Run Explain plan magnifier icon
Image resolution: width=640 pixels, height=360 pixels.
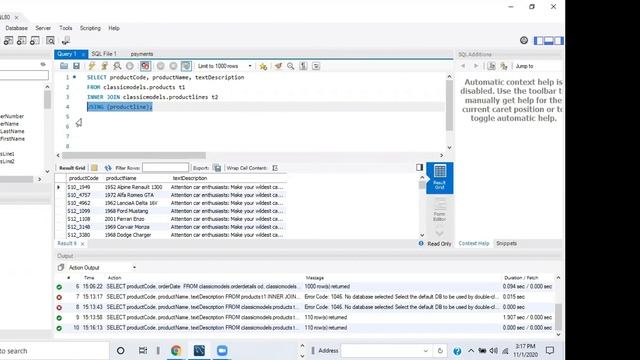(x=117, y=66)
